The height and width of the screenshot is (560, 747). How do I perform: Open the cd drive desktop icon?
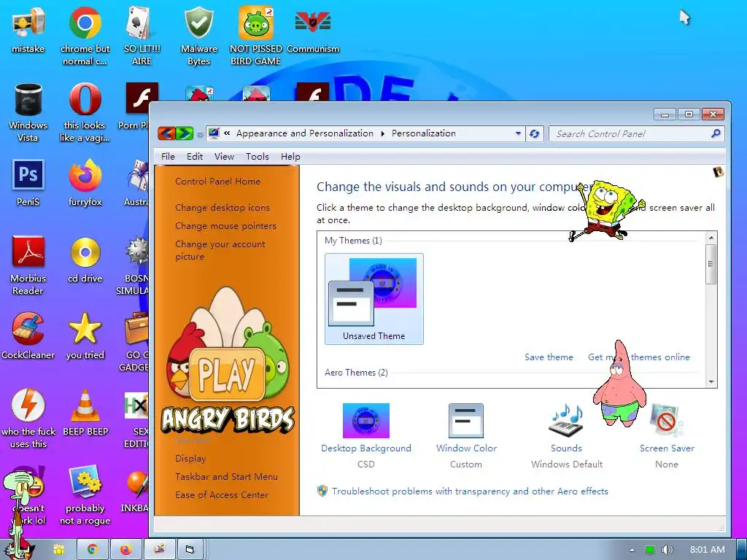[85, 260]
